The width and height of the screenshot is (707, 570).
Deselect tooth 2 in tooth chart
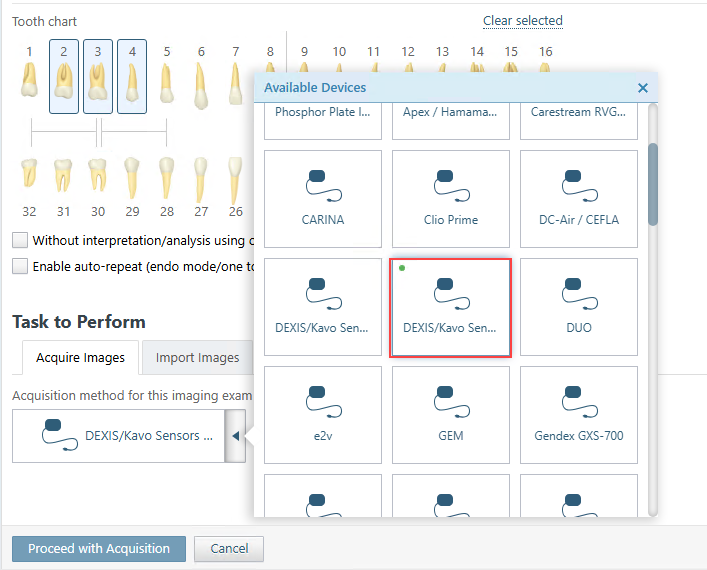pos(64,76)
